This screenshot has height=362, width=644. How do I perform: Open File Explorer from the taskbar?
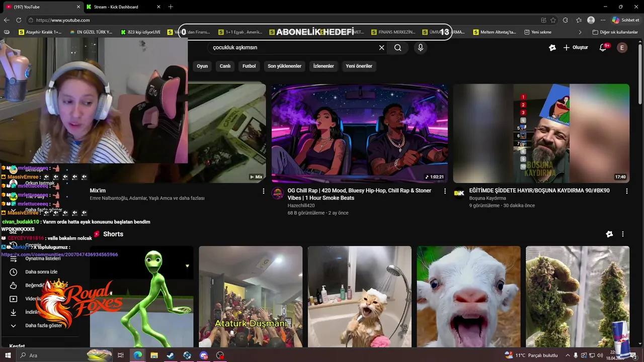pyautogui.click(x=154, y=355)
